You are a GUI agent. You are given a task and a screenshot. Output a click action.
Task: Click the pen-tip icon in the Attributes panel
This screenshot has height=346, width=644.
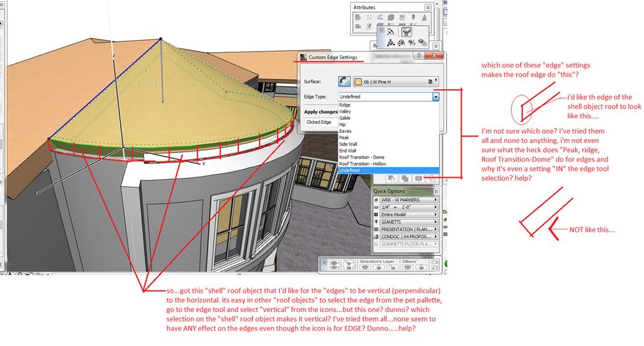point(413,17)
